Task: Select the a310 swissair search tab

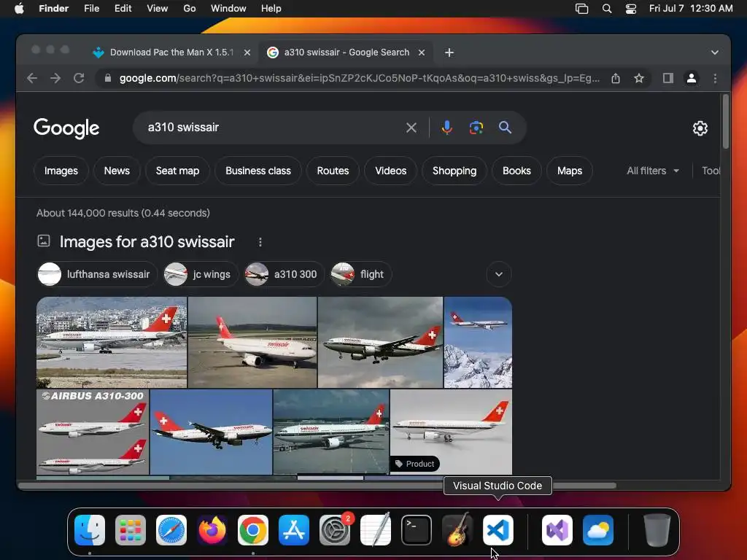Action: point(346,52)
